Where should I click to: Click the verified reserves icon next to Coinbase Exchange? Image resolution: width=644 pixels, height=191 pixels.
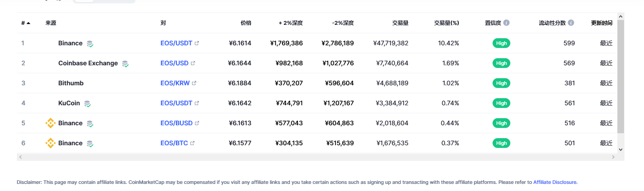[125, 64]
